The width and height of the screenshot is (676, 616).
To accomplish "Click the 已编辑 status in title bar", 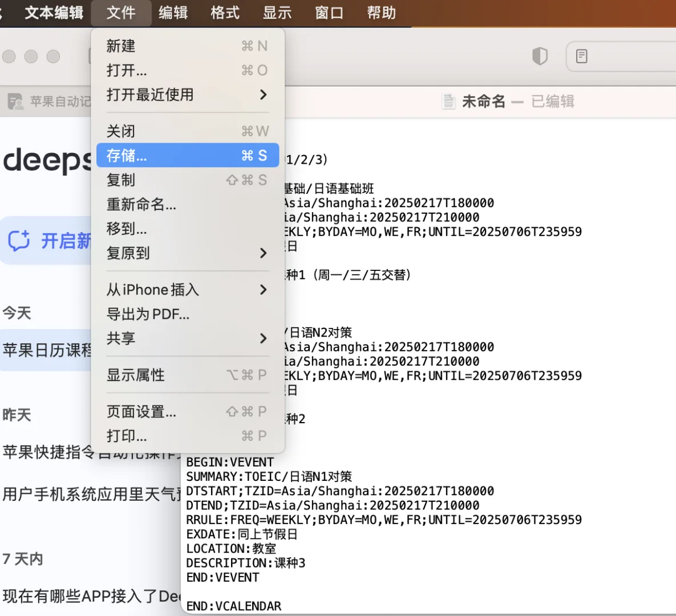I will click(x=553, y=102).
